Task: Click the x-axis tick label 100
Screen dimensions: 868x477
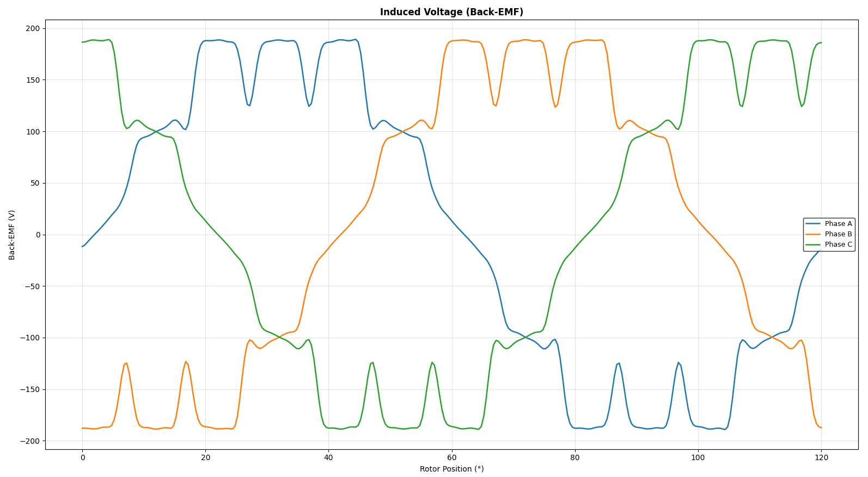Action: tap(698, 458)
